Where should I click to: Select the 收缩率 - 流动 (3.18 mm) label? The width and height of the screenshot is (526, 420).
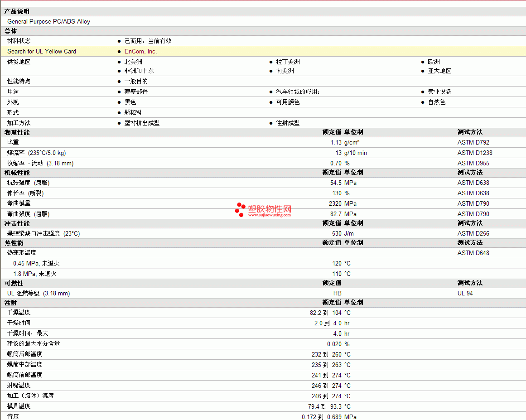[x=40, y=164]
